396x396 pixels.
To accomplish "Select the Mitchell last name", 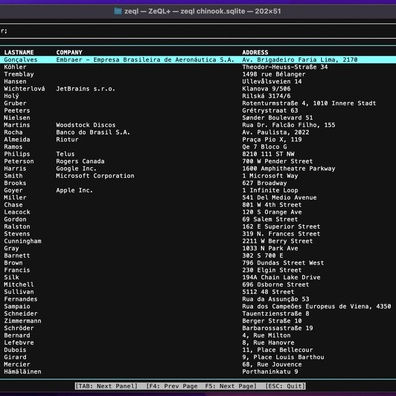I will [x=19, y=285].
